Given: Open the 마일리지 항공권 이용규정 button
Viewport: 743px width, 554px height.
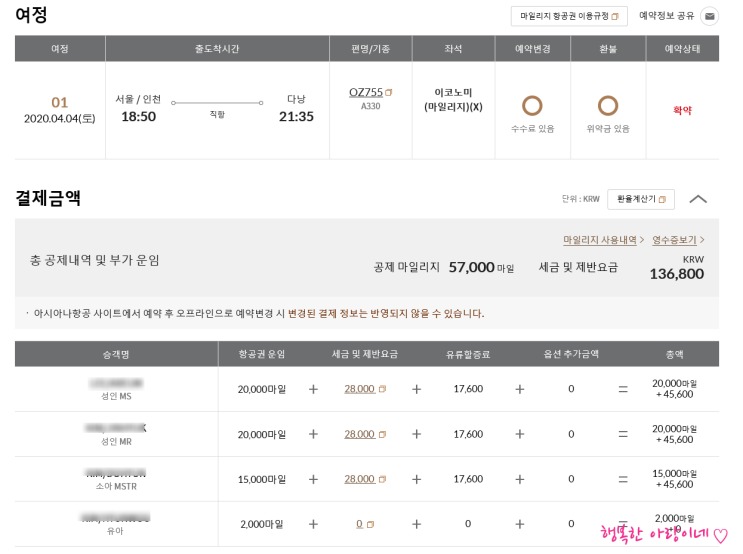Looking at the screenshot, I should [569, 16].
